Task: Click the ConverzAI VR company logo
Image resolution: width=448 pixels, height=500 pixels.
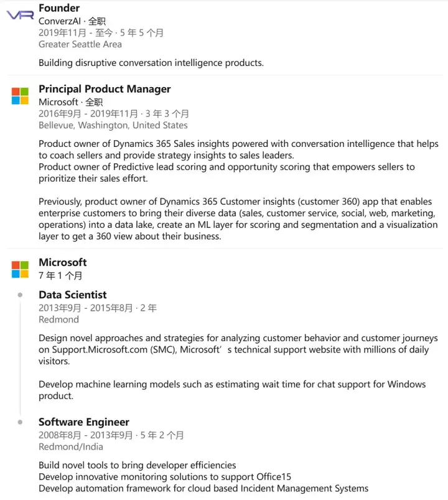Action: click(x=20, y=15)
